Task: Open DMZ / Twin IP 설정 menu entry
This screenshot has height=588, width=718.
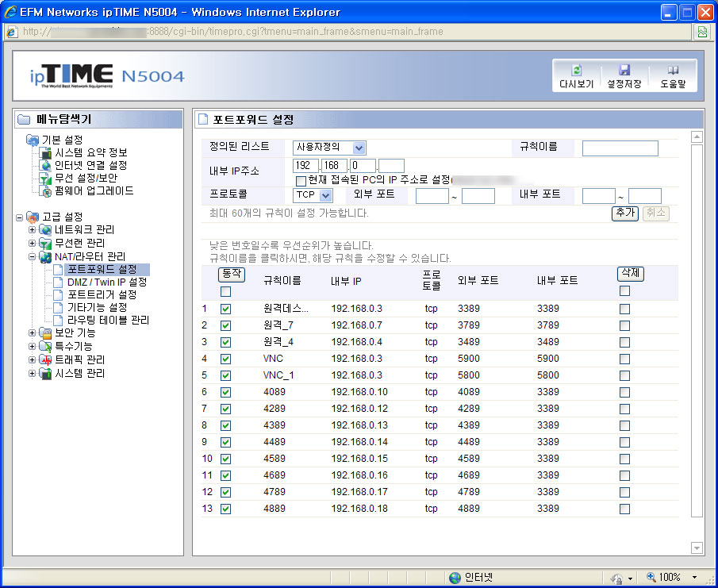Action: click(106, 282)
